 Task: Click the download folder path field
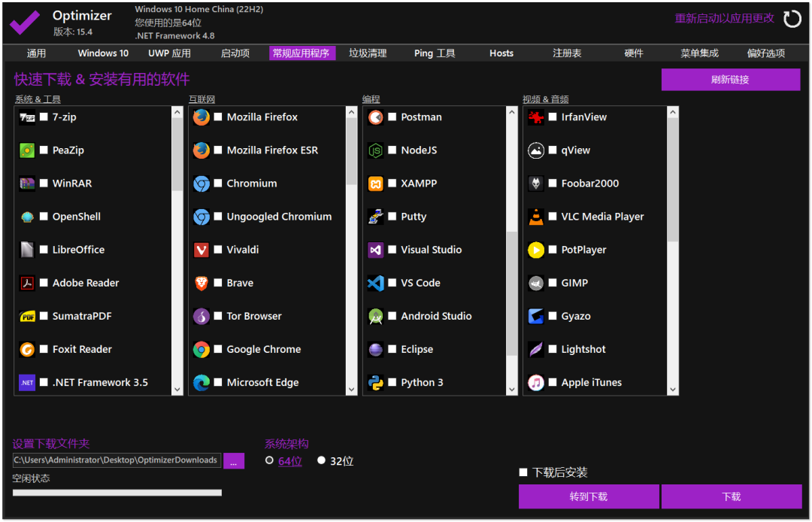117,460
